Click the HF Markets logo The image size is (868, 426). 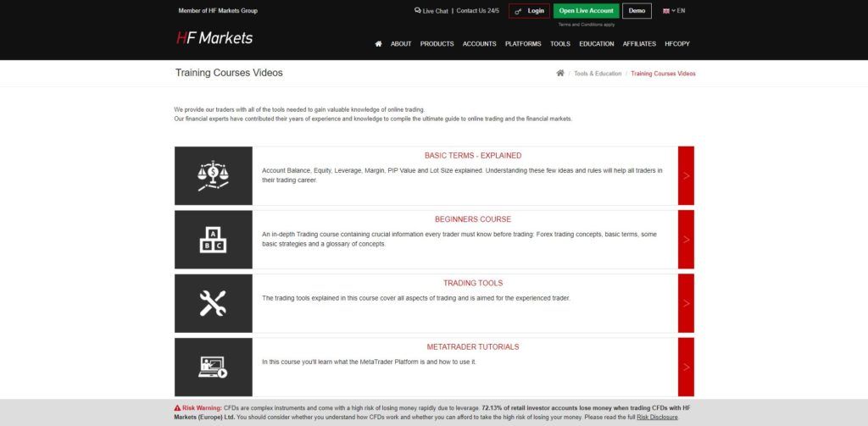[x=214, y=37]
